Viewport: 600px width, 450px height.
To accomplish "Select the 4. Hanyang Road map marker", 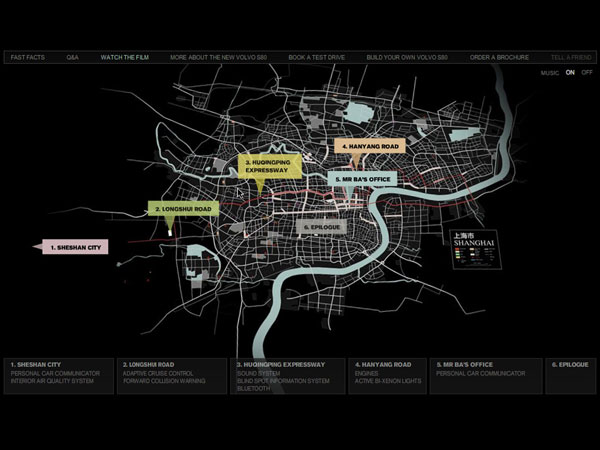I will [x=370, y=146].
